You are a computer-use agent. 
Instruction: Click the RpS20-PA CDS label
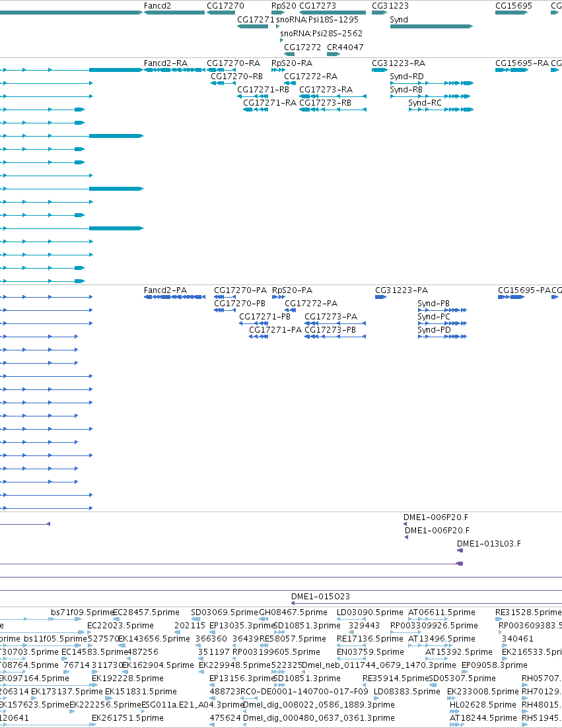[x=292, y=290]
